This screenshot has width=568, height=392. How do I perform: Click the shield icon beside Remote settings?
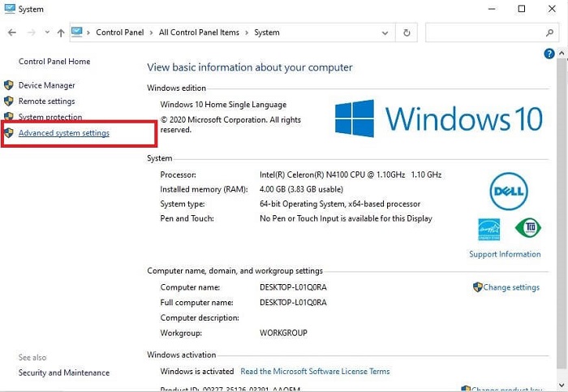9,101
